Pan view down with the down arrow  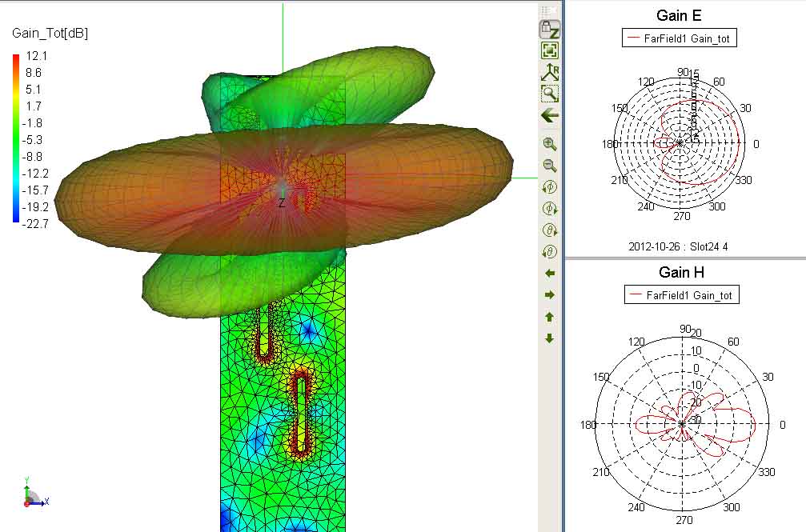coord(550,338)
